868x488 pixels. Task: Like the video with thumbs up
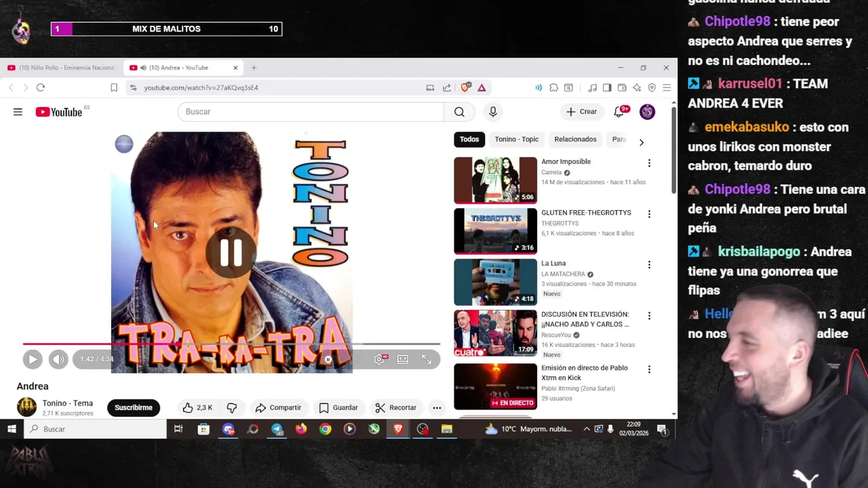[x=197, y=407]
